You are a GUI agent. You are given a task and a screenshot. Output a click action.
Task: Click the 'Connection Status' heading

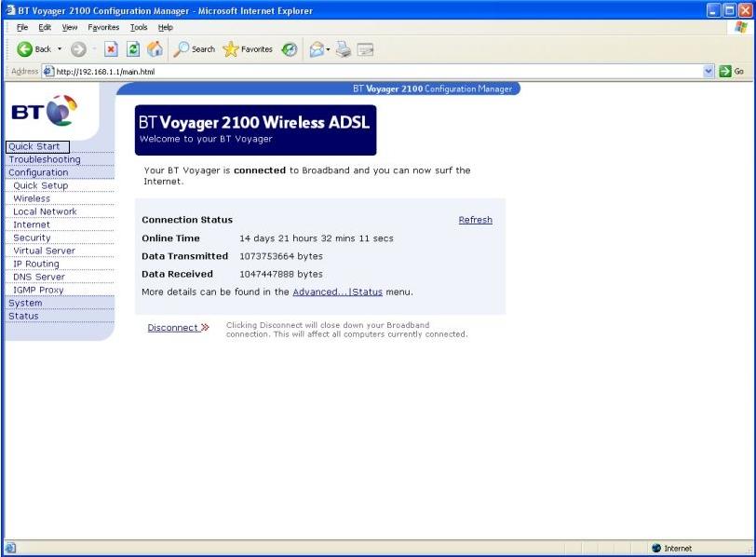pyautogui.click(x=187, y=220)
